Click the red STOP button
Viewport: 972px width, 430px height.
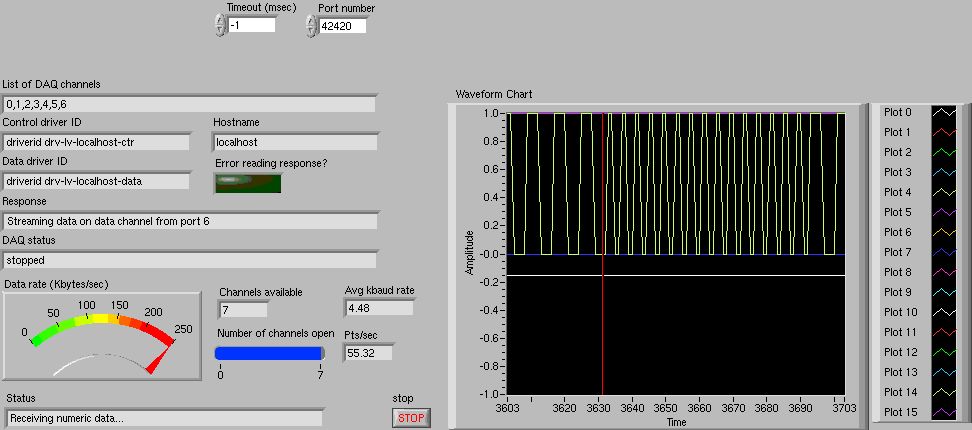411,418
